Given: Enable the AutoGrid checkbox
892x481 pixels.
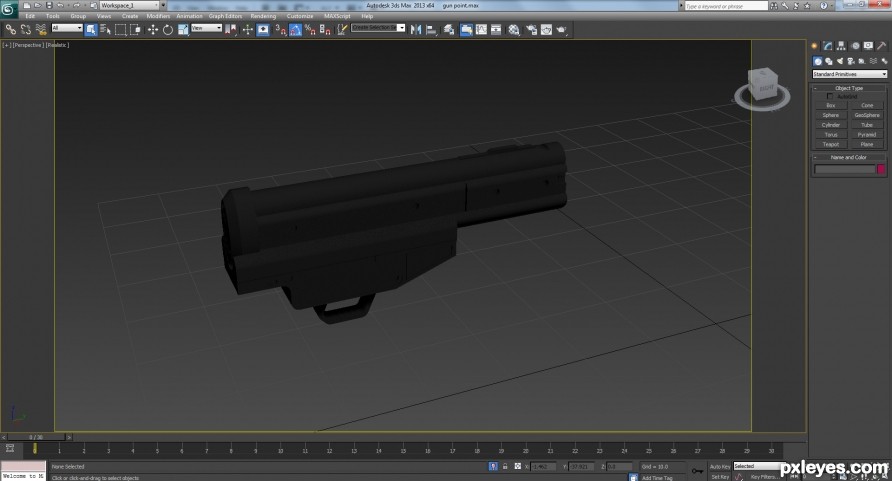Looking at the screenshot, I should (x=830, y=97).
